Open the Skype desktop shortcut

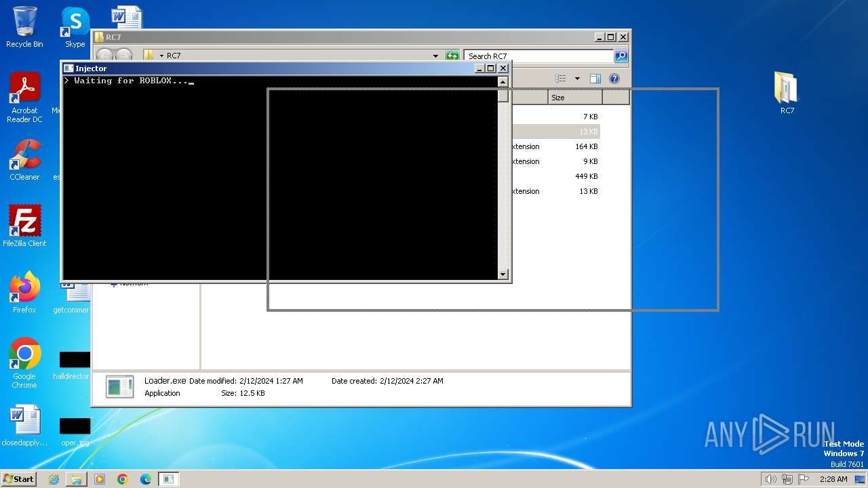75,27
